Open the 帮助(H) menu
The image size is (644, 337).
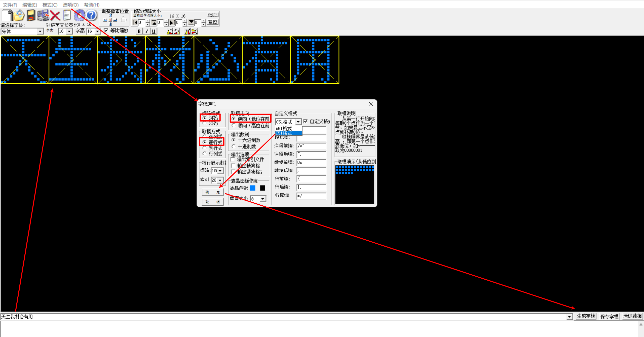coord(92,5)
